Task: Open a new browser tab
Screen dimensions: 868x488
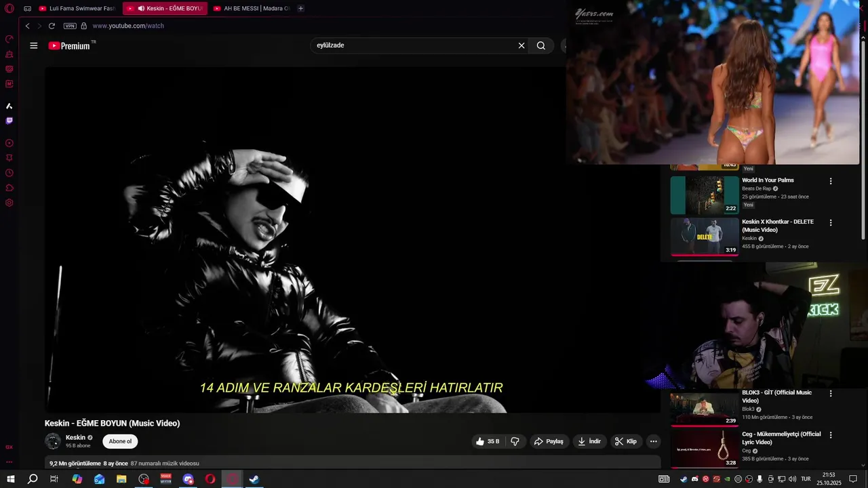Action: (300, 9)
